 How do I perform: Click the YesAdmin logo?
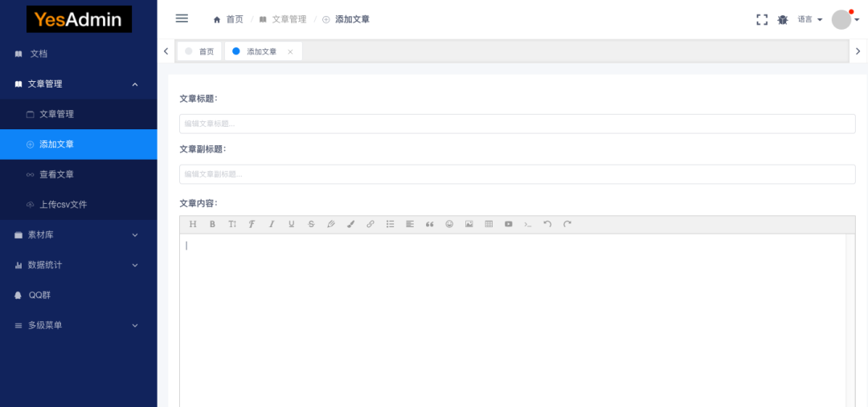(79, 19)
